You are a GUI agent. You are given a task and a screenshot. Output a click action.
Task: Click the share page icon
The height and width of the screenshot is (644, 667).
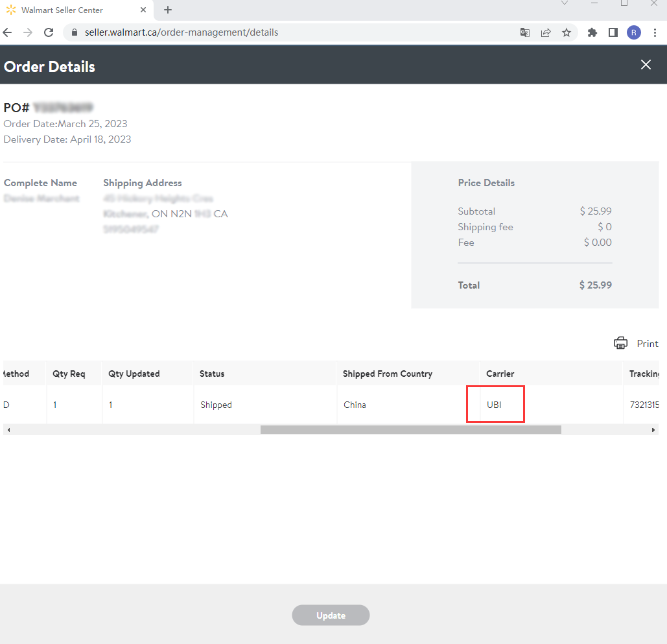546,32
